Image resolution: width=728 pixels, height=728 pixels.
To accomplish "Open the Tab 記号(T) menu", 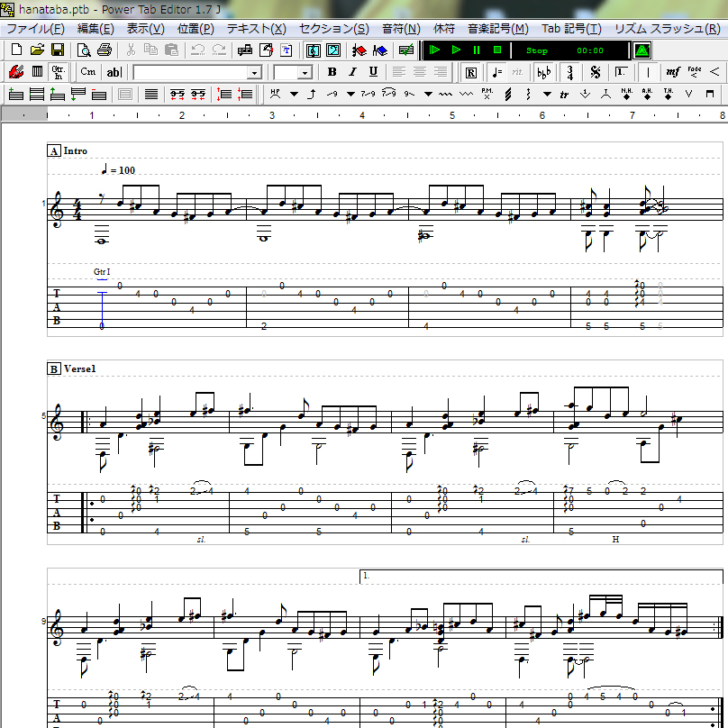I will click(571, 29).
